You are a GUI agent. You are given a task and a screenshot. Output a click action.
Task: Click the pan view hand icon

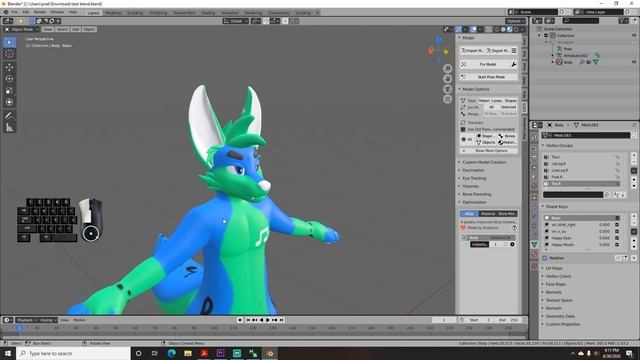447,78
